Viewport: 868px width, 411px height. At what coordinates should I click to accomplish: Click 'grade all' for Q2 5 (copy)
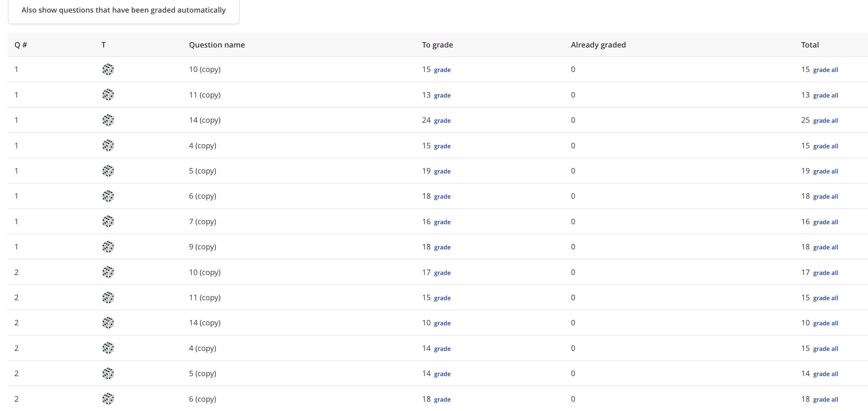[826, 374]
